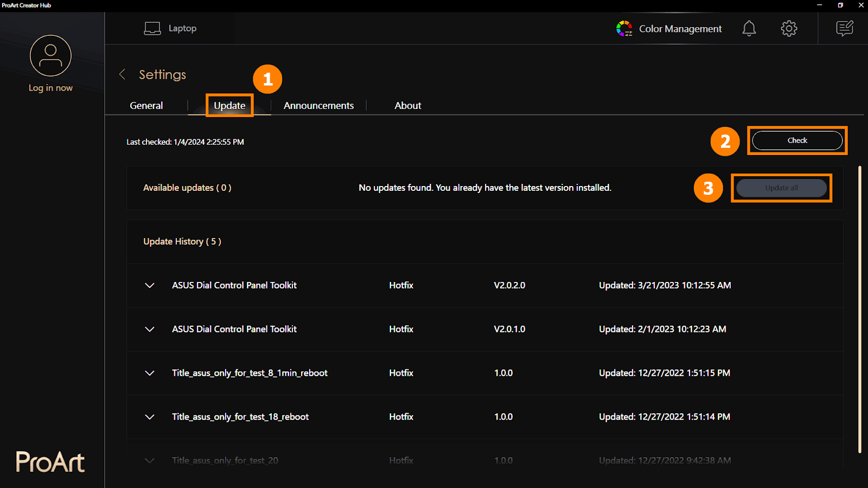Viewport: 868px width, 488px height.
Task: Click the Update all button
Action: point(781,188)
